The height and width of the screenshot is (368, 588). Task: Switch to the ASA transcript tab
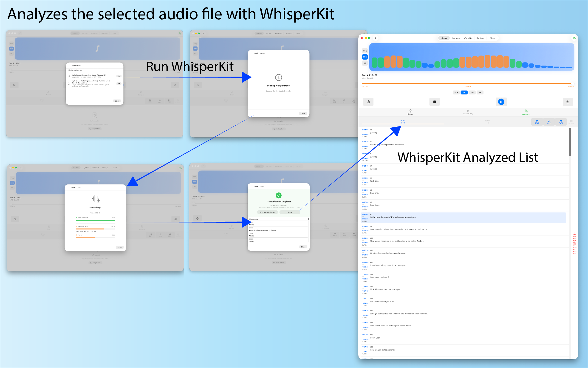[487, 121]
